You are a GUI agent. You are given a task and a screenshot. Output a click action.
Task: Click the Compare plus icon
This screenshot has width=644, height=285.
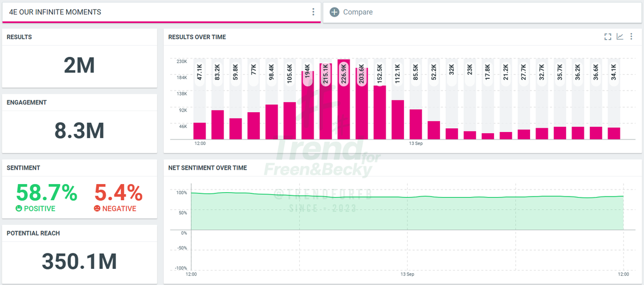(335, 12)
